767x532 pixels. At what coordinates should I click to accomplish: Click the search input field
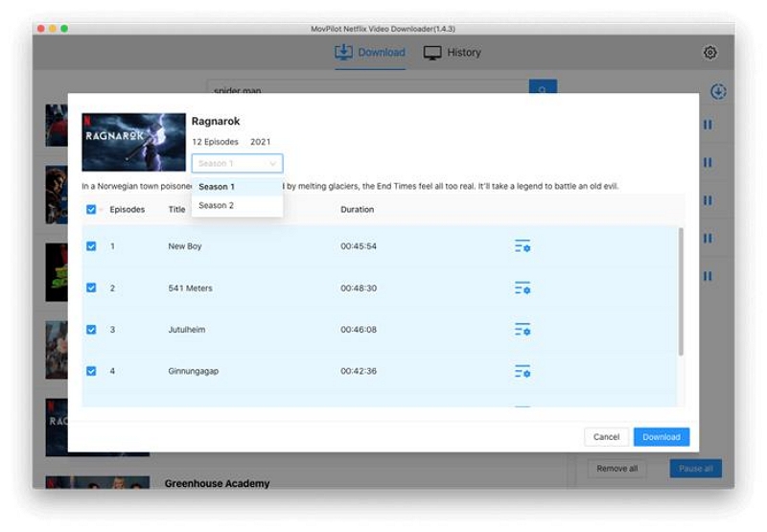click(x=368, y=87)
